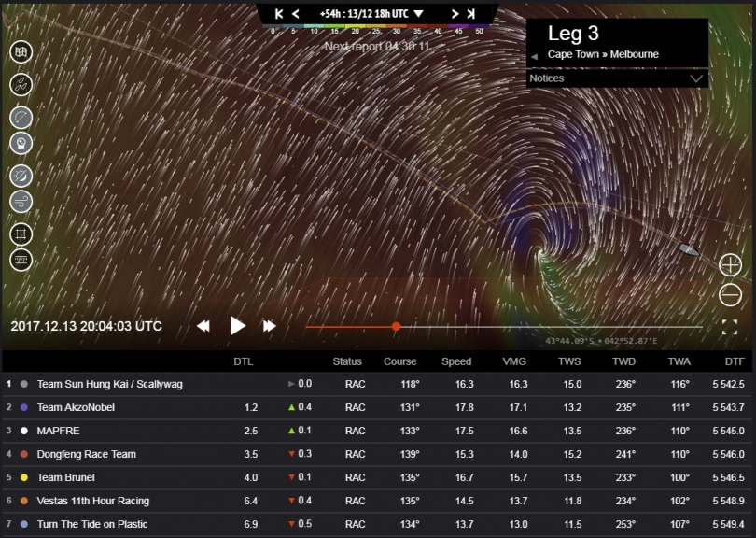Click Turn The Tide's TWA value 107°
Image resolution: width=756 pixels, height=538 pixels.
(x=679, y=525)
